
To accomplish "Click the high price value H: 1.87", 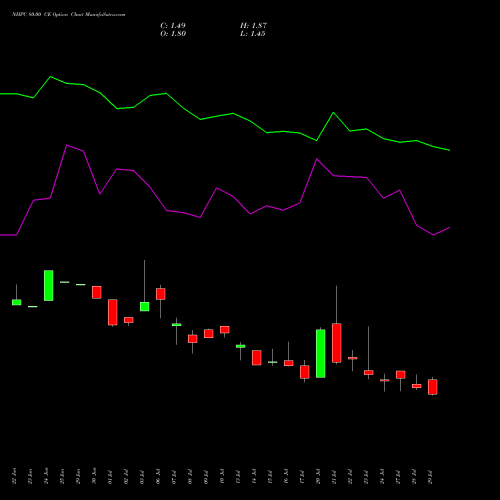I will 253,26.
